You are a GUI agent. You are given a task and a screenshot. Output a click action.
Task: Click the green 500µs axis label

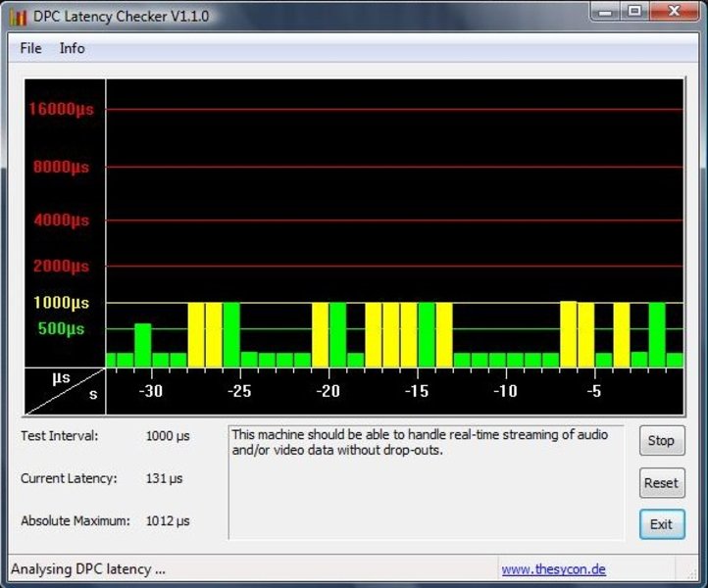61,328
